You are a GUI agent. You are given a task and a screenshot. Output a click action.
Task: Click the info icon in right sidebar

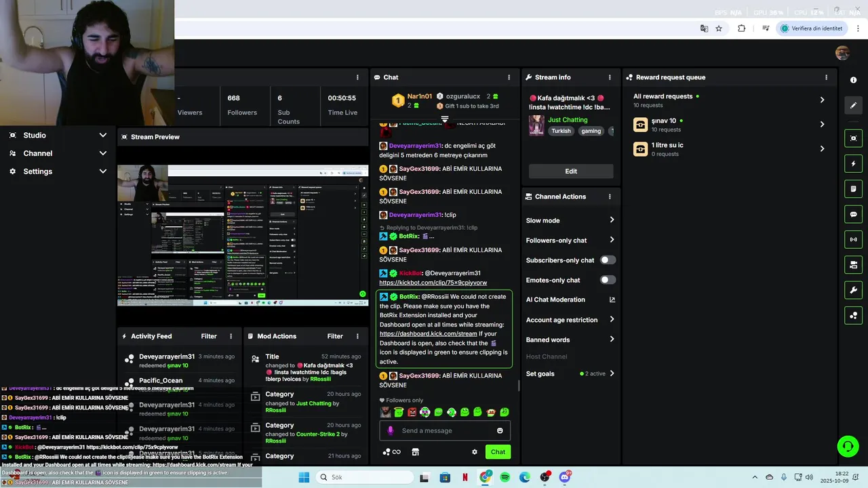pyautogui.click(x=853, y=80)
